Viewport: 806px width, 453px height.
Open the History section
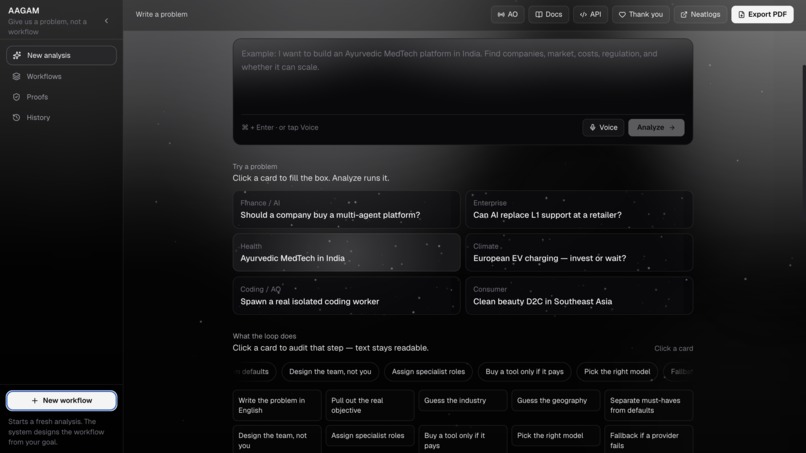(61, 117)
